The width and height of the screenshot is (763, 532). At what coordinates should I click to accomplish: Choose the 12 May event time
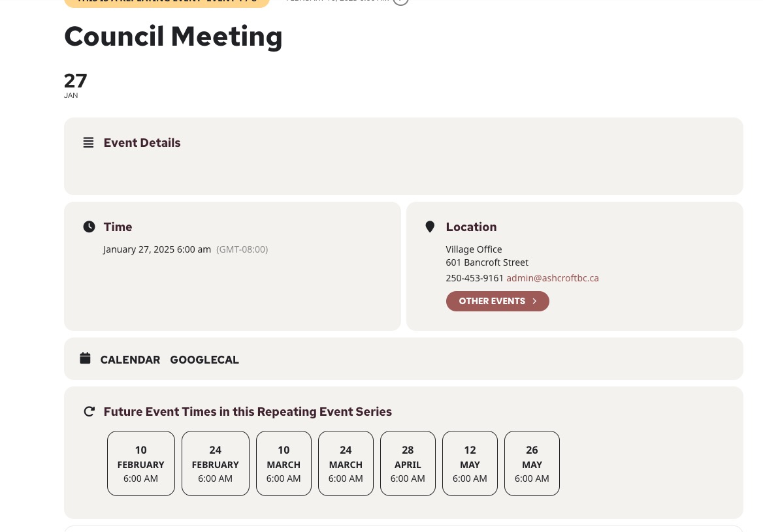(x=470, y=463)
